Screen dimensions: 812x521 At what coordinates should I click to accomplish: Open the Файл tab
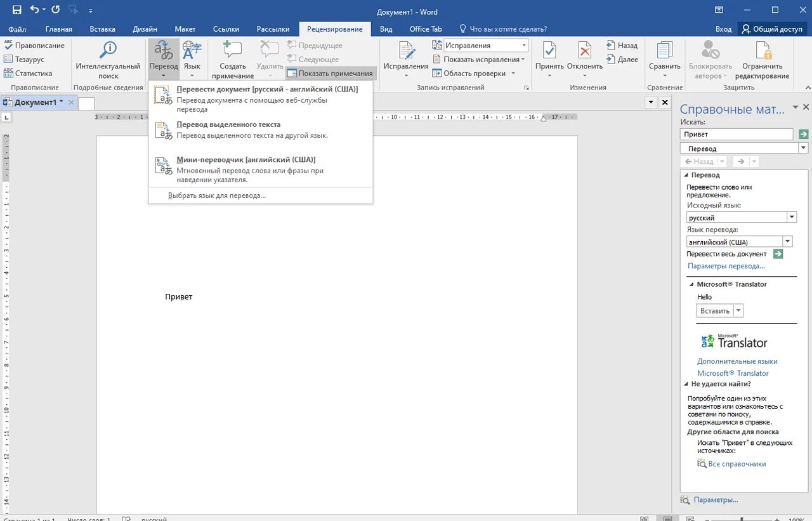click(x=17, y=29)
